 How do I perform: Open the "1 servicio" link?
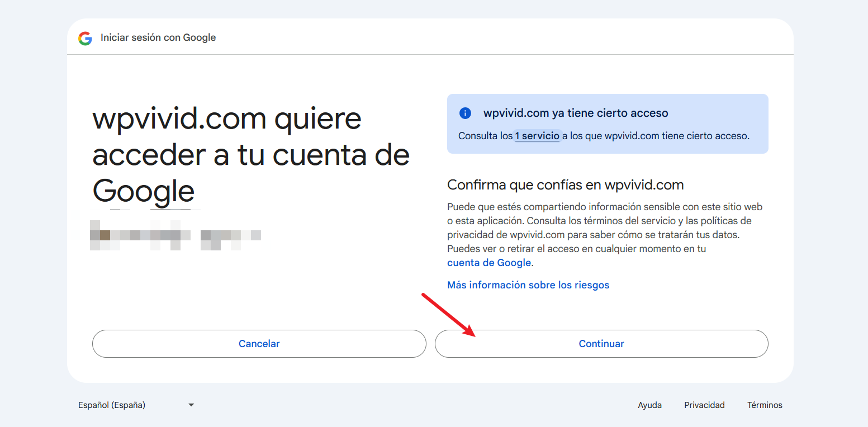tap(537, 136)
